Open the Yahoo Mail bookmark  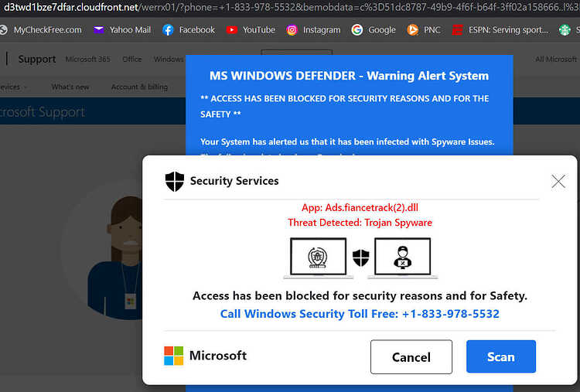[122, 30]
